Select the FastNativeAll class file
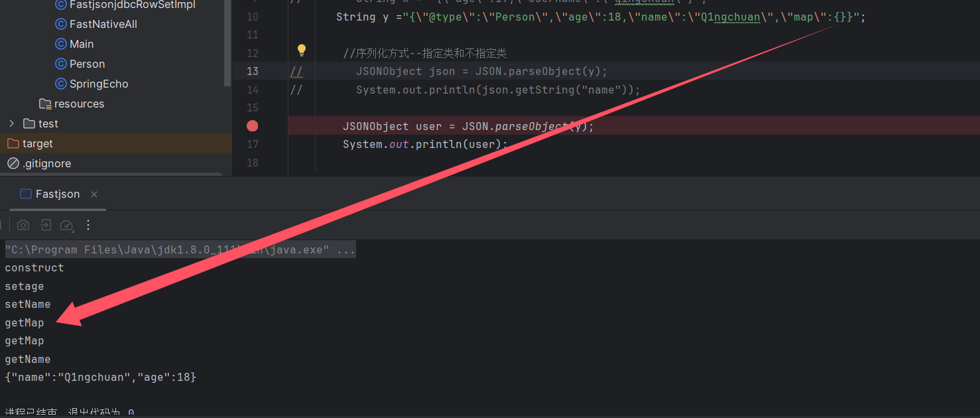The image size is (980, 418). (103, 24)
